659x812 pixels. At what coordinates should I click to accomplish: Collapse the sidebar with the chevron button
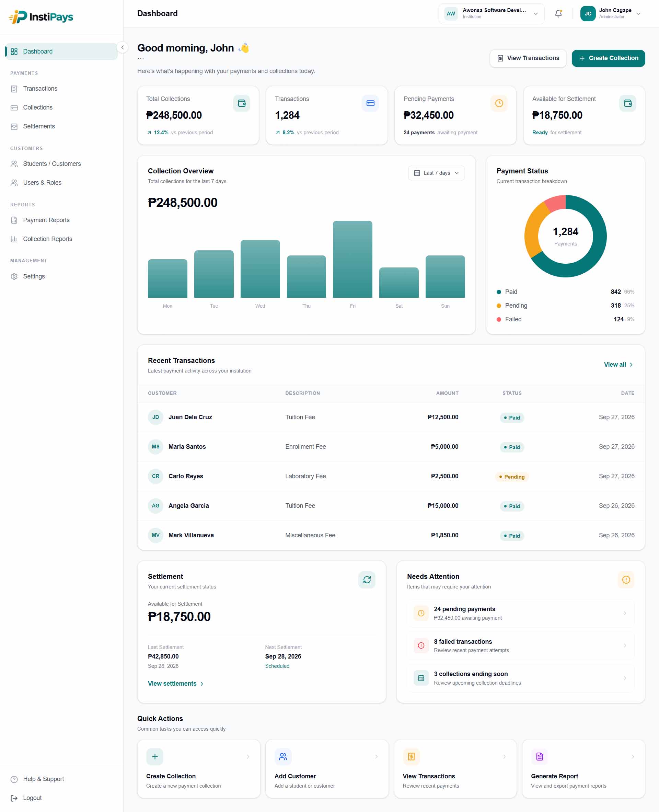tap(122, 47)
